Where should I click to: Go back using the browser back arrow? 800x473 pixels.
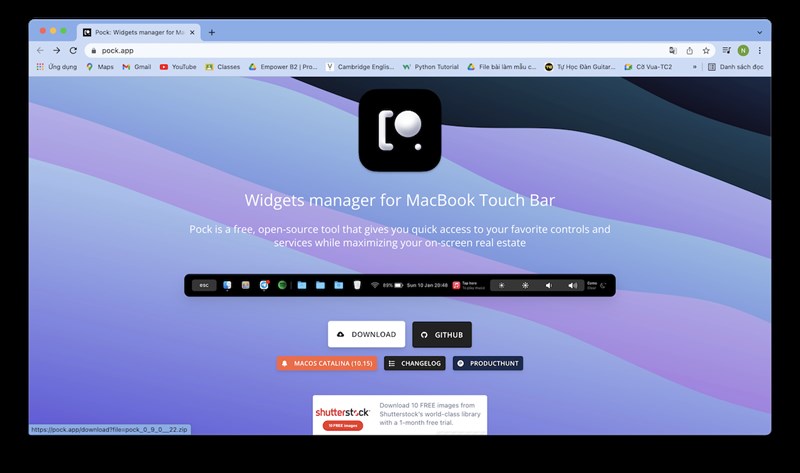coord(40,51)
